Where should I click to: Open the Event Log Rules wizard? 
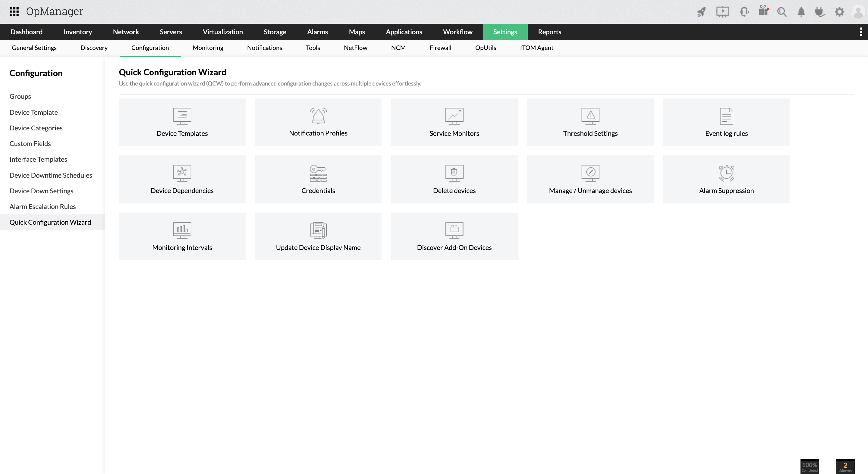click(726, 121)
